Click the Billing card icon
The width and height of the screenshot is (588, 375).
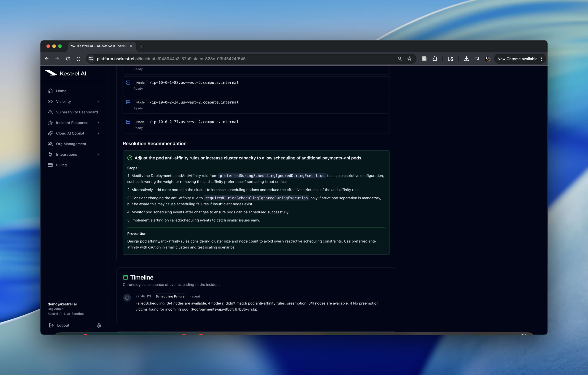50,165
